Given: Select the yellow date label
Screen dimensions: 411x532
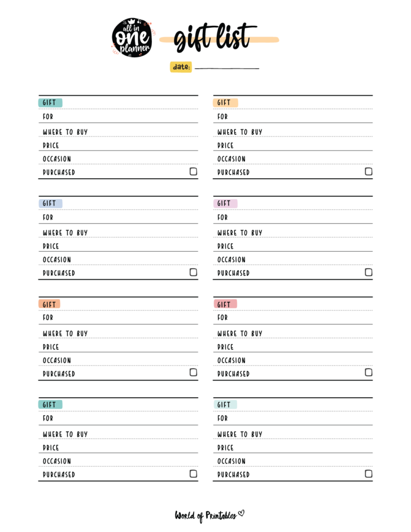Looking at the screenshot, I should [x=181, y=67].
